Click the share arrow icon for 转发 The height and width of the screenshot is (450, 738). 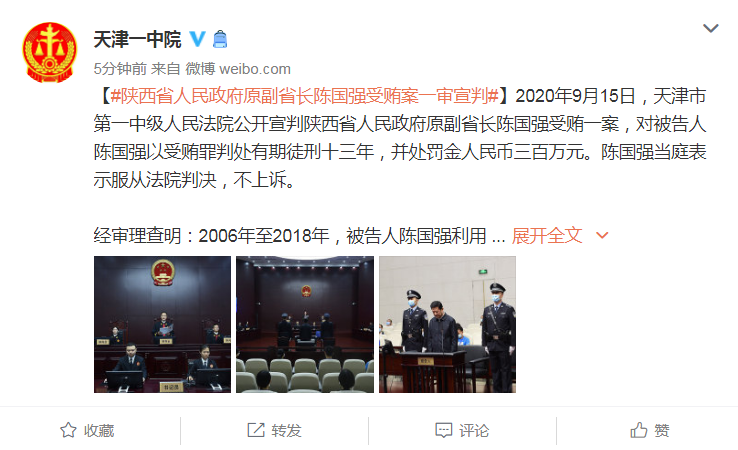point(256,430)
